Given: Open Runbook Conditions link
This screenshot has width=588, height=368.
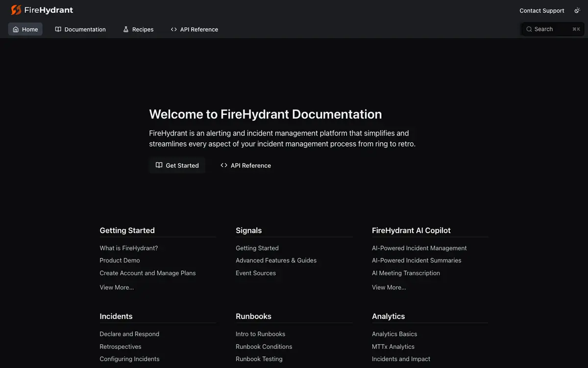Looking at the screenshot, I should pyautogui.click(x=264, y=347).
